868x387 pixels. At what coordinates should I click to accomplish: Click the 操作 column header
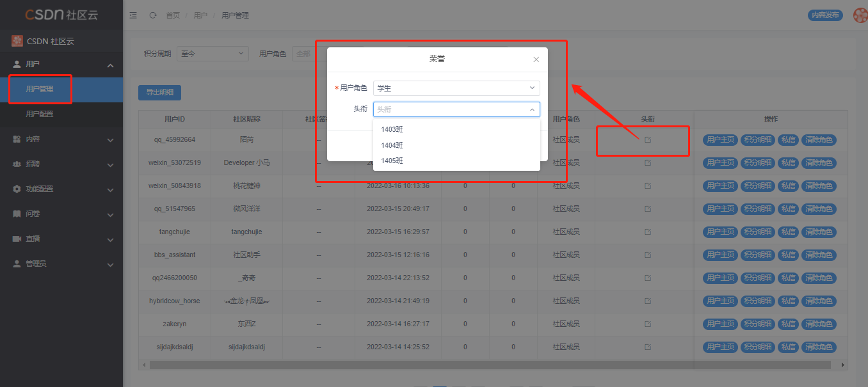771,119
